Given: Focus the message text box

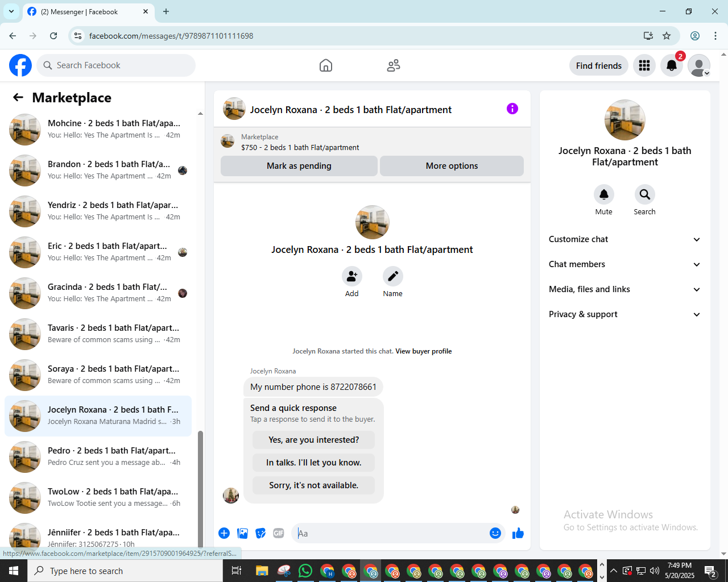Looking at the screenshot, I should pos(390,533).
